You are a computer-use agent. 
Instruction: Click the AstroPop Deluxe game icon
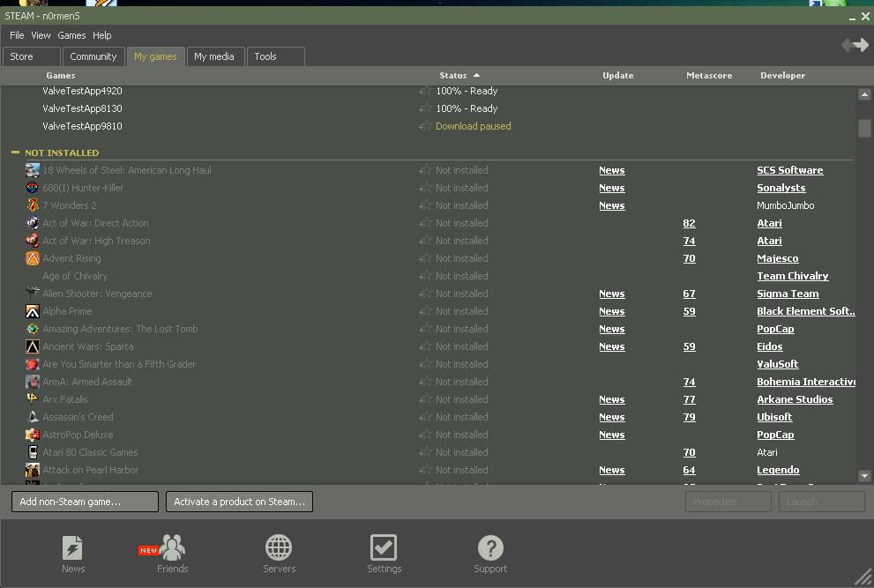[x=33, y=435]
